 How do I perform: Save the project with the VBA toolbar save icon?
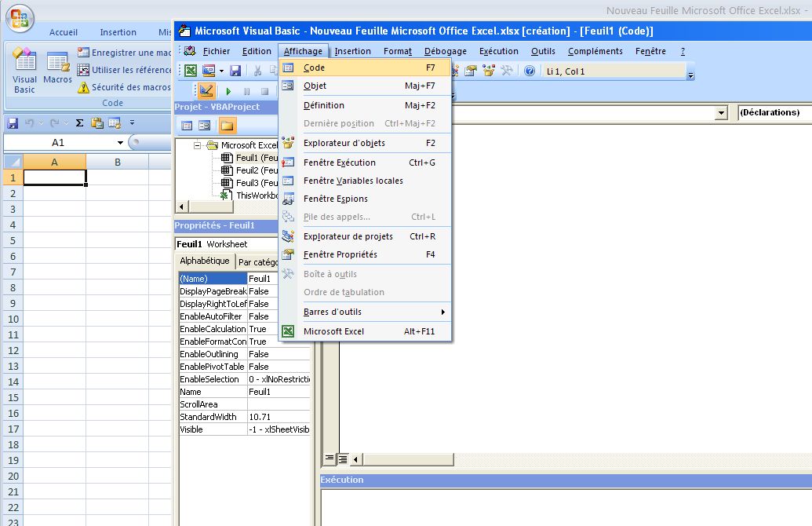click(x=235, y=71)
